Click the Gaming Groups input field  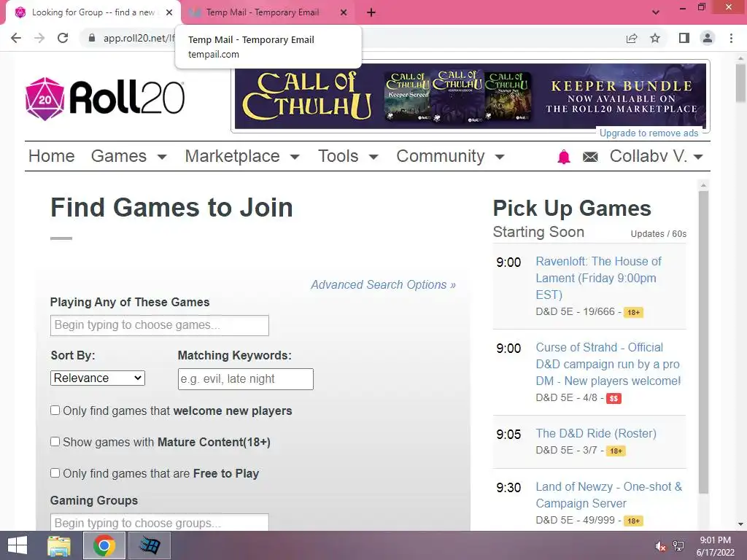pos(160,522)
